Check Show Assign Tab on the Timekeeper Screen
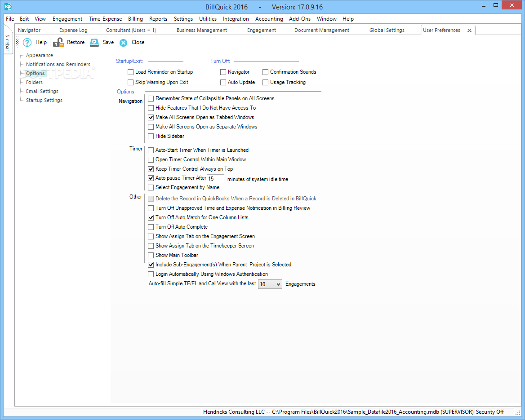Screen dimensions: 525x420 point(151,246)
